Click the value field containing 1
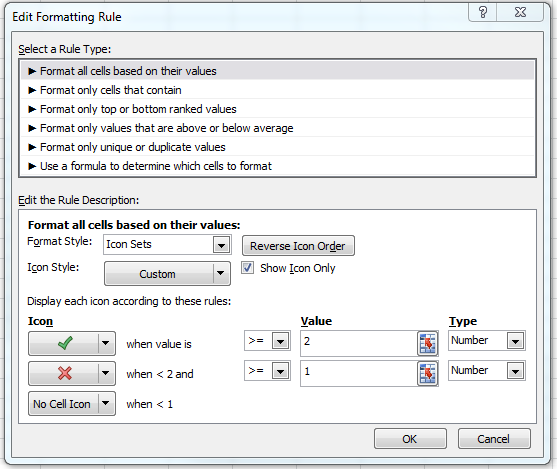 pyautogui.click(x=359, y=373)
